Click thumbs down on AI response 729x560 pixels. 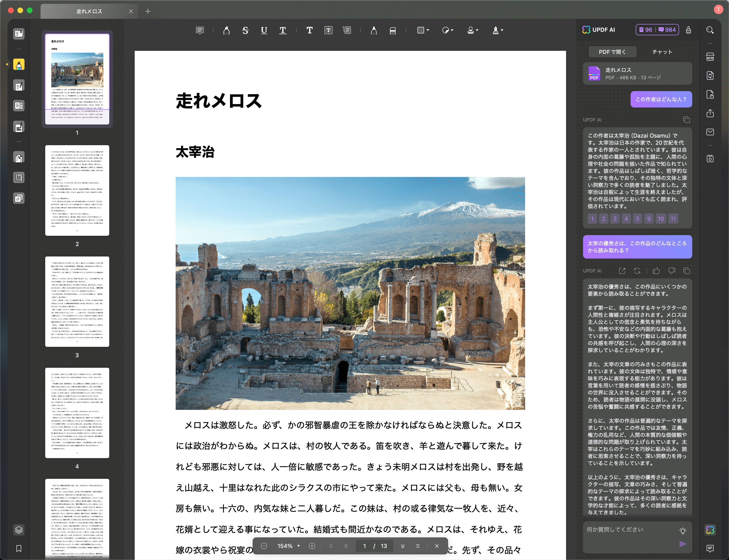[x=671, y=271]
